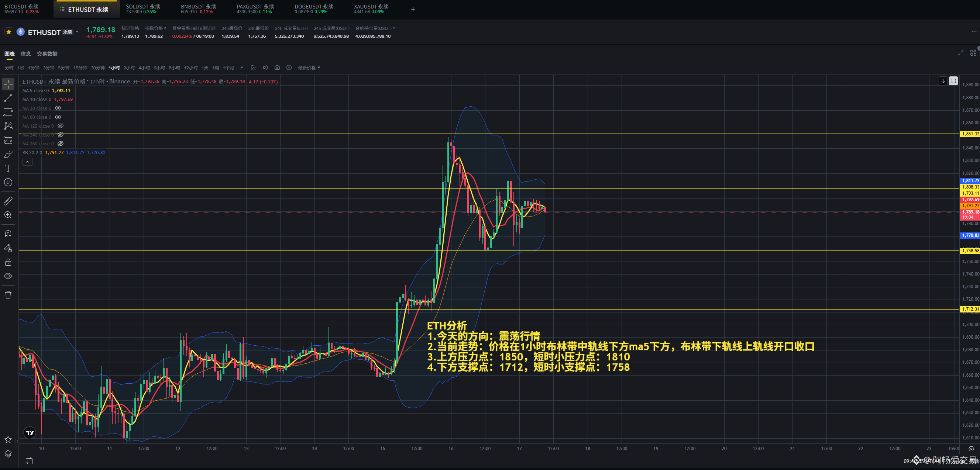Show the MA 240 indicator
This screenshot has width=980, height=470.
(61, 135)
